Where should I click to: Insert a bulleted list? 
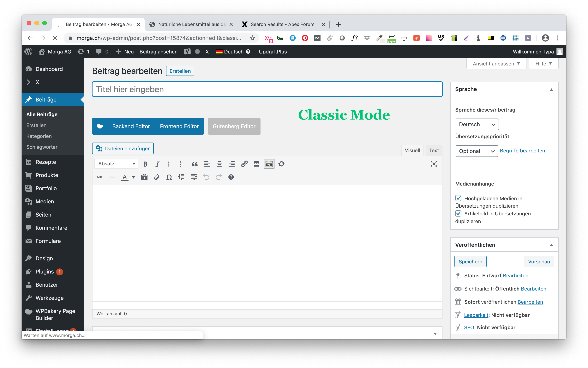point(170,164)
